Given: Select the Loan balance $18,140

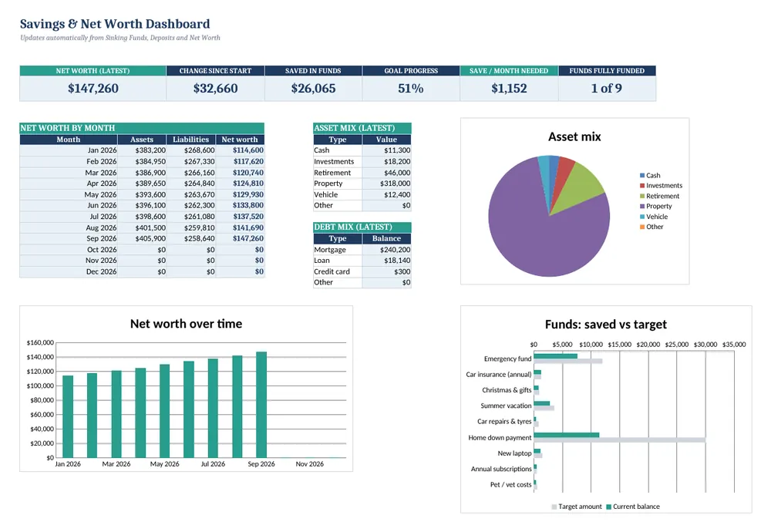Looking at the screenshot, I should coord(386,261).
